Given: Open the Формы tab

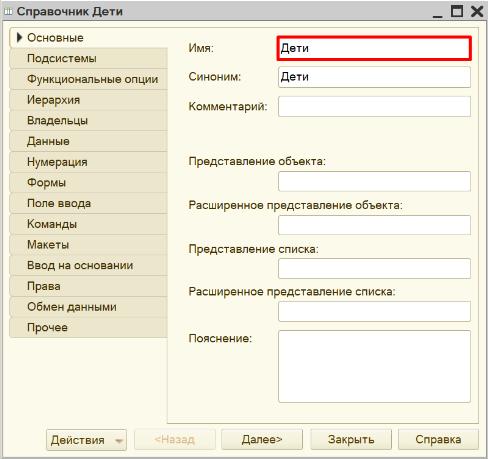Looking at the screenshot, I should pos(89,183).
